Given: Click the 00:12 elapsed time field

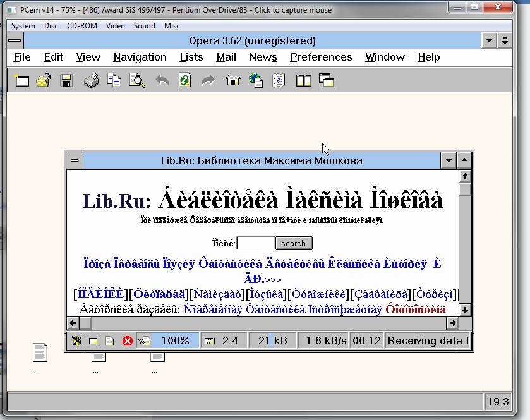Looking at the screenshot, I should click(367, 340).
